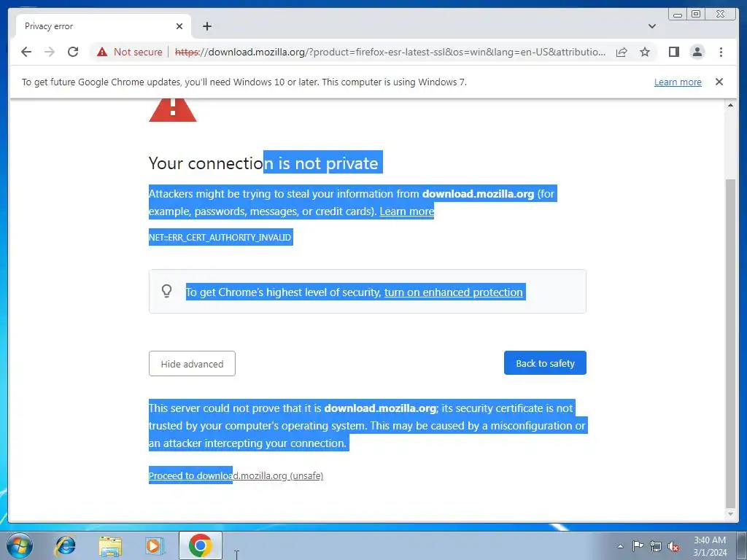The height and width of the screenshot is (560, 747).
Task: Click Chrome icon in taskbar
Action: 200,545
